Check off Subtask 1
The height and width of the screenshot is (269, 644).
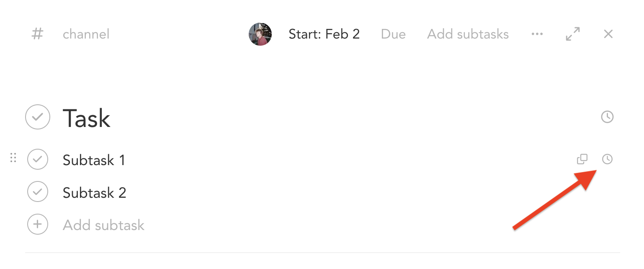click(37, 159)
